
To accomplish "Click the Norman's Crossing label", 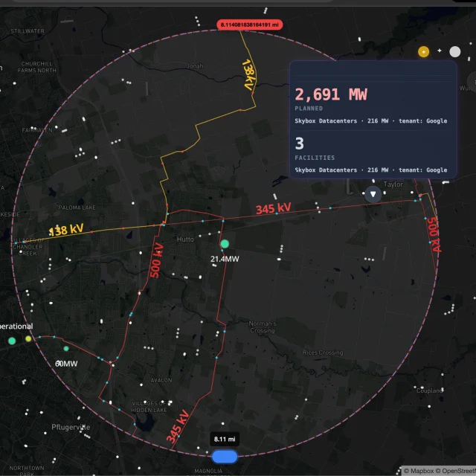I will [263, 327].
